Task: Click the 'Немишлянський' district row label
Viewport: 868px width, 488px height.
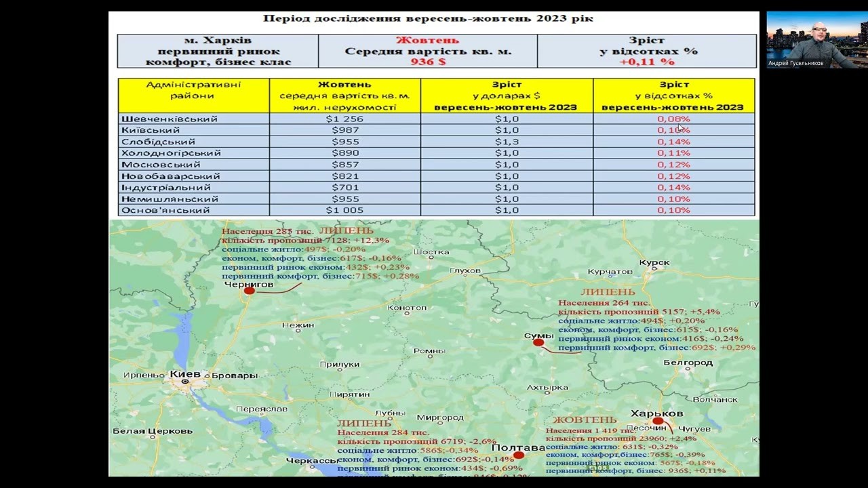Action: 170,199
